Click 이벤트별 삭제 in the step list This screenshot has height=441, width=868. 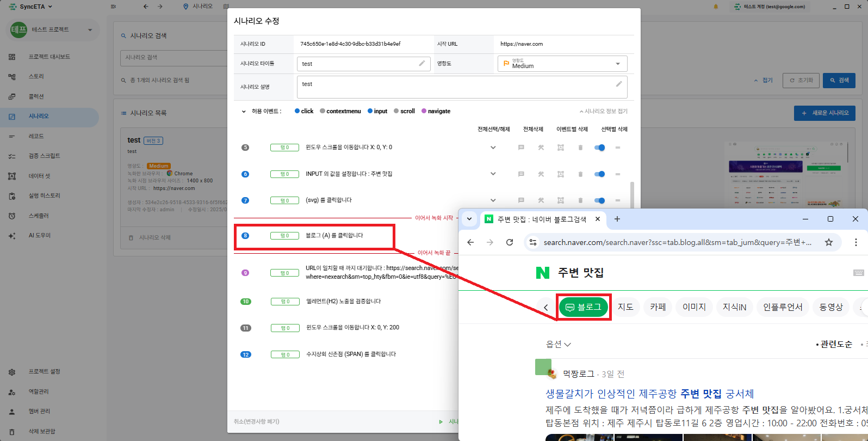(572, 129)
